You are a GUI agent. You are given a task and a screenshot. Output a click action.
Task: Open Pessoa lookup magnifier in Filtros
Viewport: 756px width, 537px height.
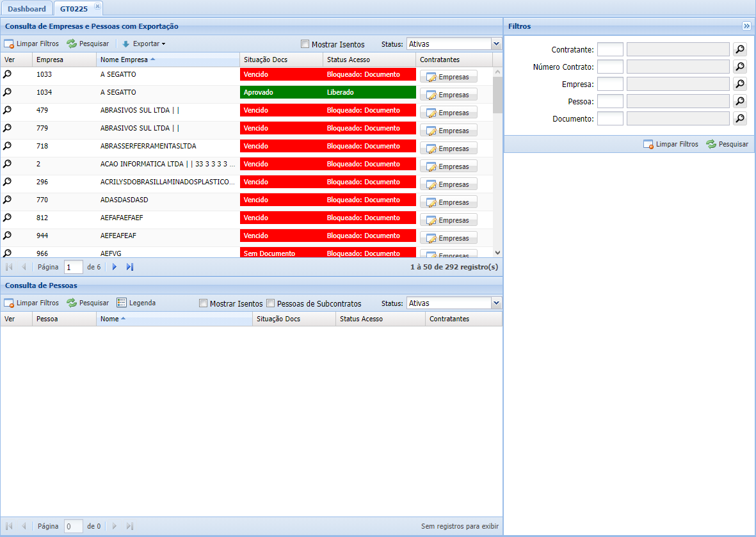[x=739, y=101]
